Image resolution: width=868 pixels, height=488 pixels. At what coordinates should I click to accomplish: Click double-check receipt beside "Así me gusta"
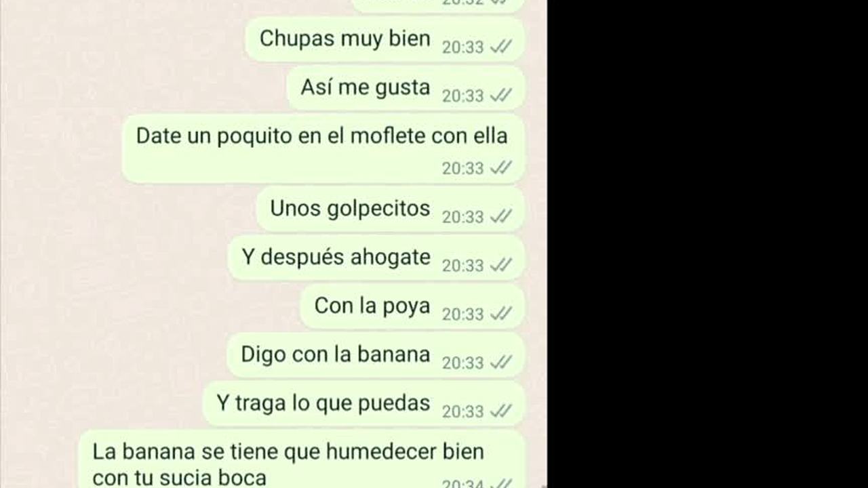coord(500,96)
